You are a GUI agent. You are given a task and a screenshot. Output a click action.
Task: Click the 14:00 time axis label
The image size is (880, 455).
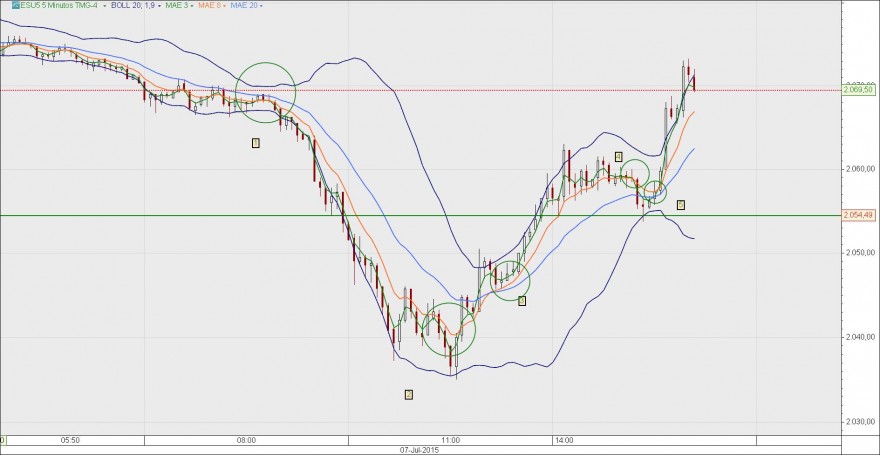pos(563,440)
